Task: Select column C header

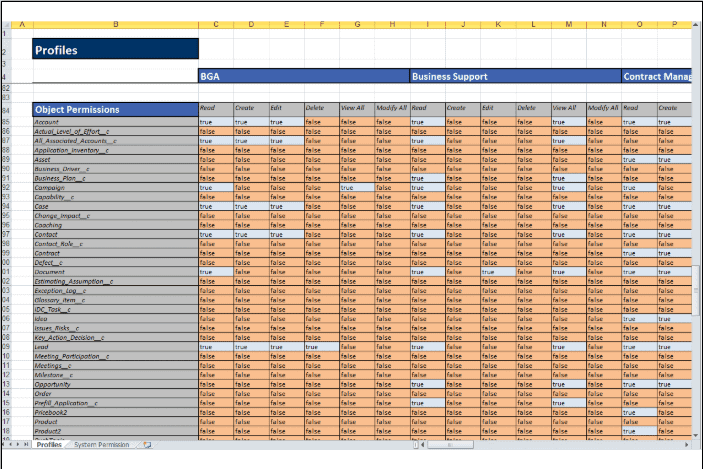Action: click(x=216, y=25)
